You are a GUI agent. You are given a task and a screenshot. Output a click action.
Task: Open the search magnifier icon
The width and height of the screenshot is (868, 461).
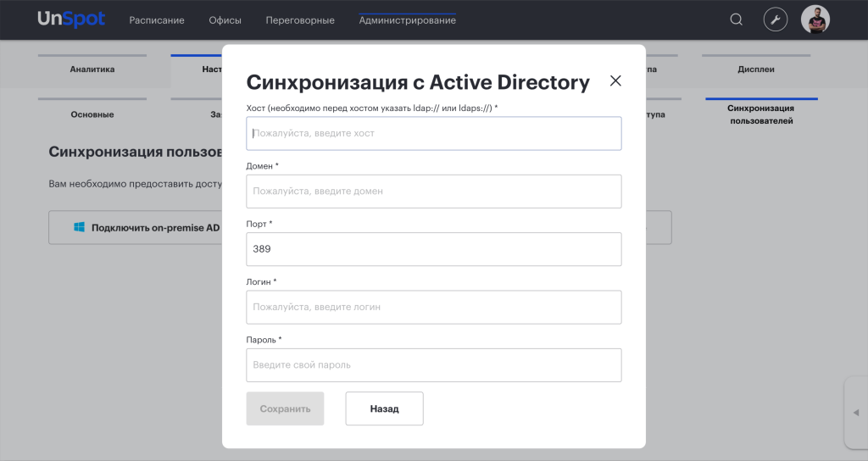point(736,20)
